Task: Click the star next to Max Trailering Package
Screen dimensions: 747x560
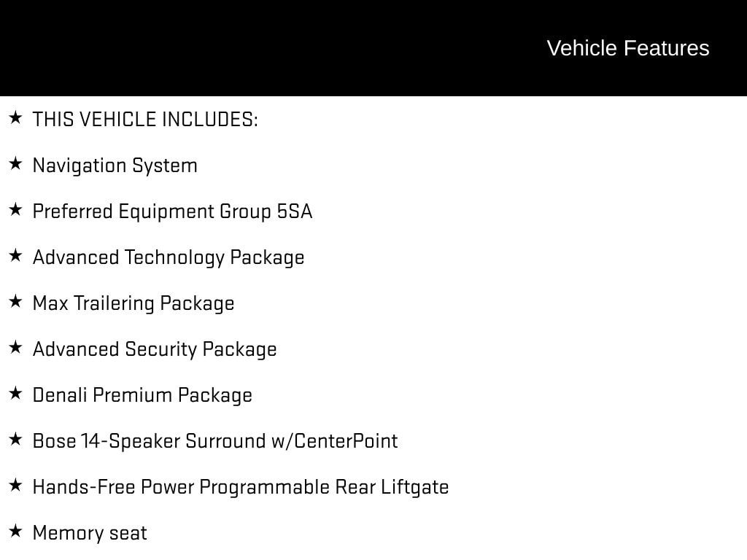Action: (15, 302)
